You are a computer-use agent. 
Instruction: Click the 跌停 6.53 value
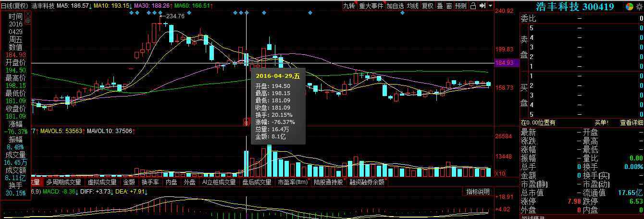coord(636,201)
